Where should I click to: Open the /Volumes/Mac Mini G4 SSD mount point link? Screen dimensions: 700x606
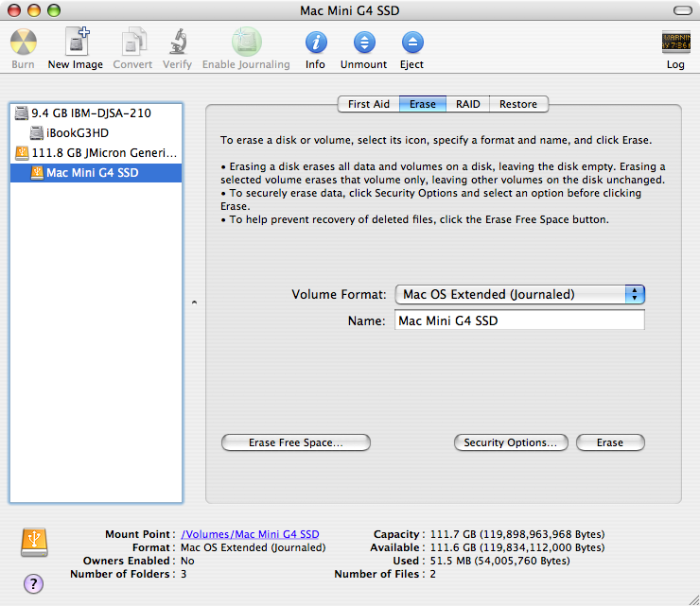click(250, 534)
